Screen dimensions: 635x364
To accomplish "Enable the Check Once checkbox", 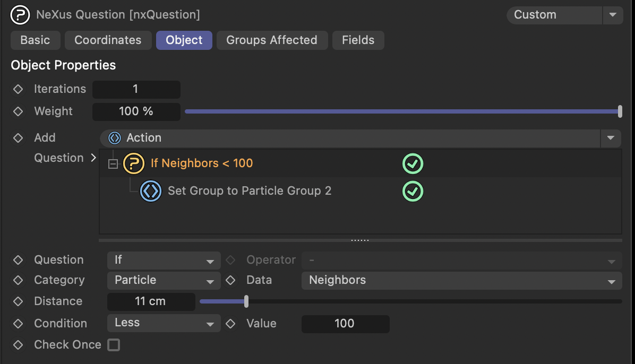I will pos(114,345).
